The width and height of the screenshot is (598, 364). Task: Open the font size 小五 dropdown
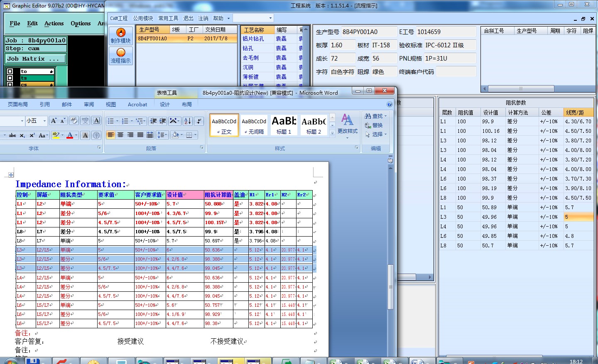pyautogui.click(x=44, y=121)
